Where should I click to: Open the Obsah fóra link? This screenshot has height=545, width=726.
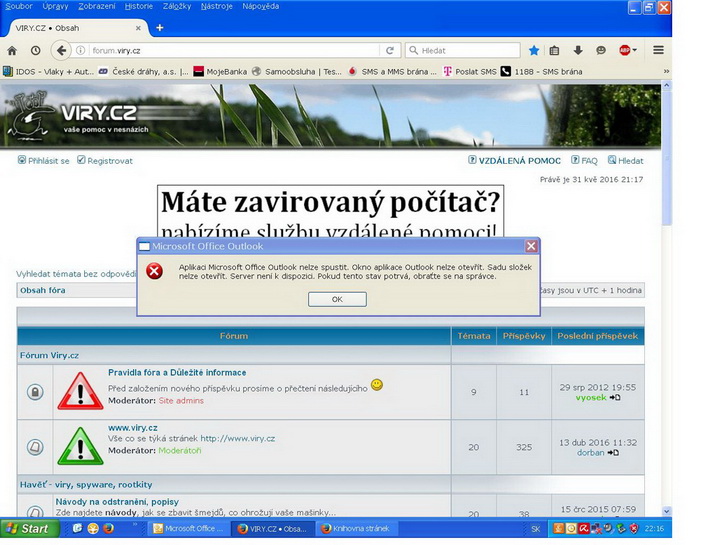[43, 290]
